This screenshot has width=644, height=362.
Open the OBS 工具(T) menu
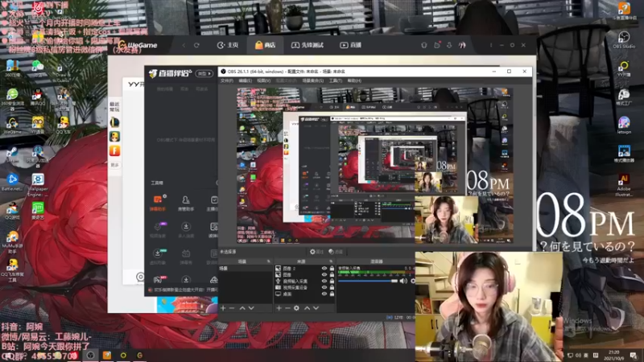click(x=336, y=81)
